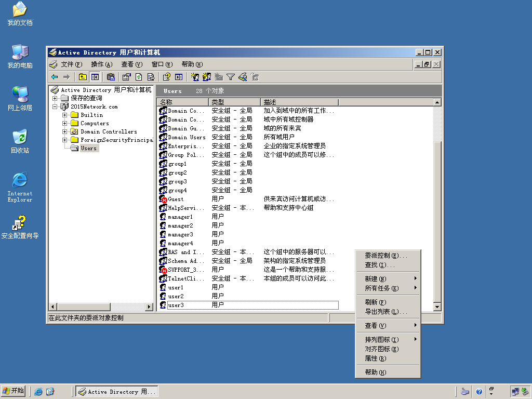Choose 委派控制 in context menu
The height and width of the screenshot is (399, 532).
click(388, 256)
